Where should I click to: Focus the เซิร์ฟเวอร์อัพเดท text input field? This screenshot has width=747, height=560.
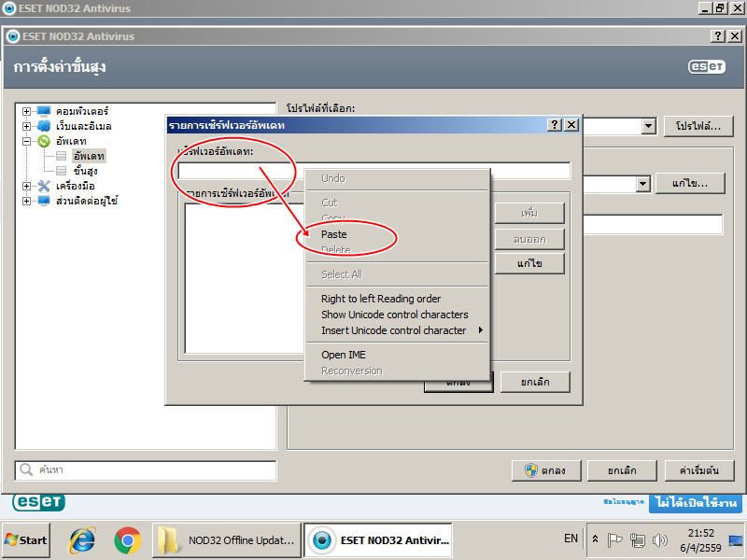(x=374, y=171)
